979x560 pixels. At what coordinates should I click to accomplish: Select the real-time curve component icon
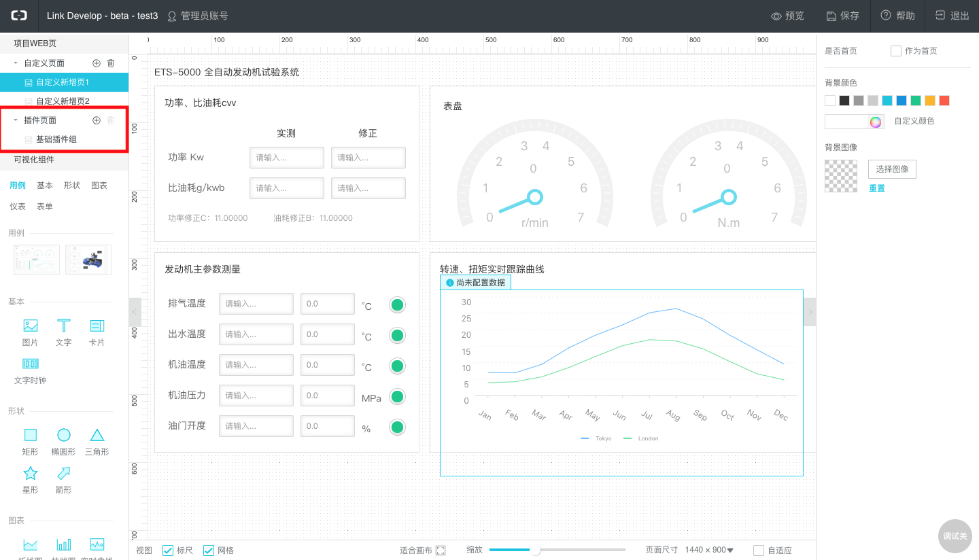click(97, 544)
